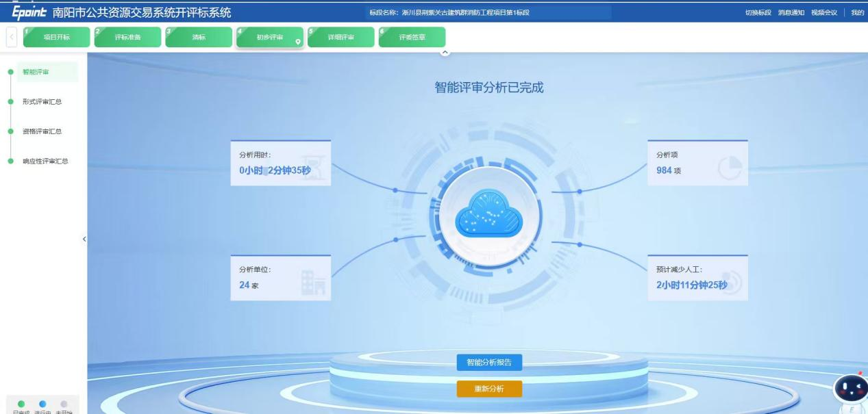Open the 智能分析报告 button
This screenshot has width=868, height=414.
(x=489, y=363)
